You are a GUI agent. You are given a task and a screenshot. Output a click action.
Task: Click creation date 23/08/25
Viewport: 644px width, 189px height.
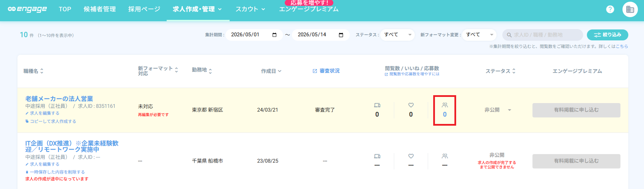(268, 161)
